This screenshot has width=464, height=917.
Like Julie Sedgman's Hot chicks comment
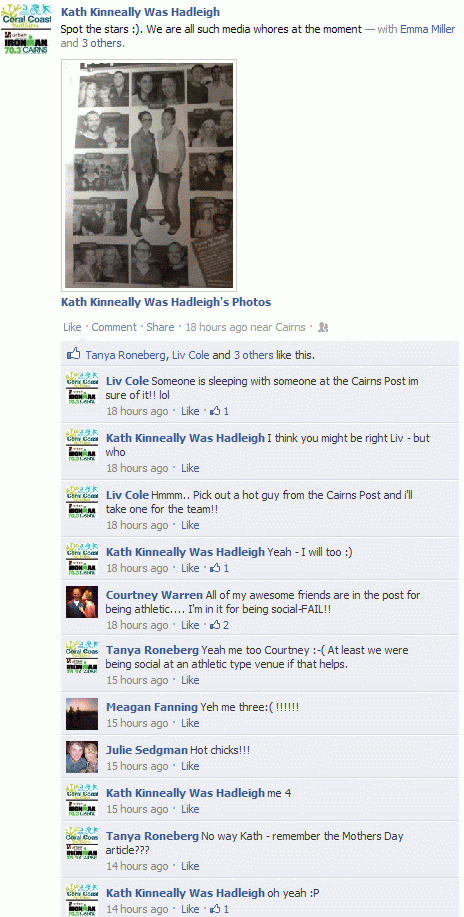coord(190,766)
